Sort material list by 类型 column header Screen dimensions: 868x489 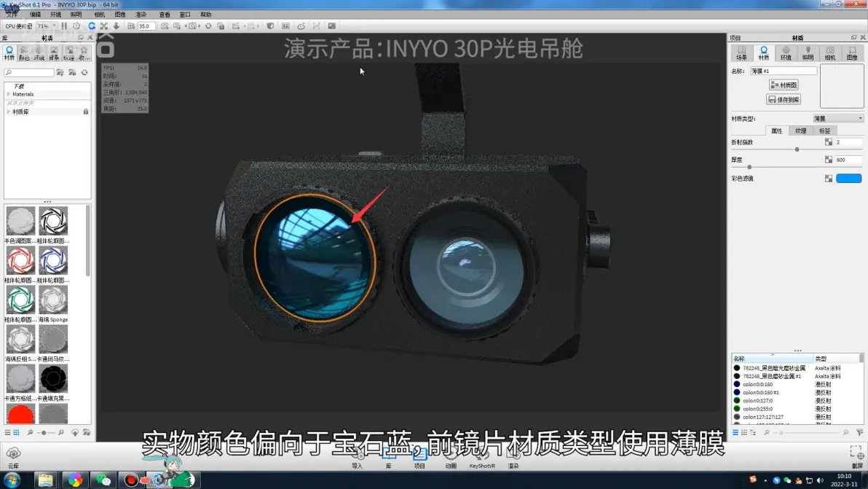click(x=836, y=359)
